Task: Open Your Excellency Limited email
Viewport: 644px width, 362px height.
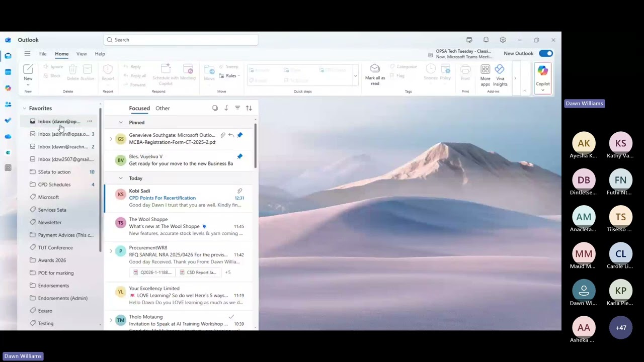Action: [180, 296]
